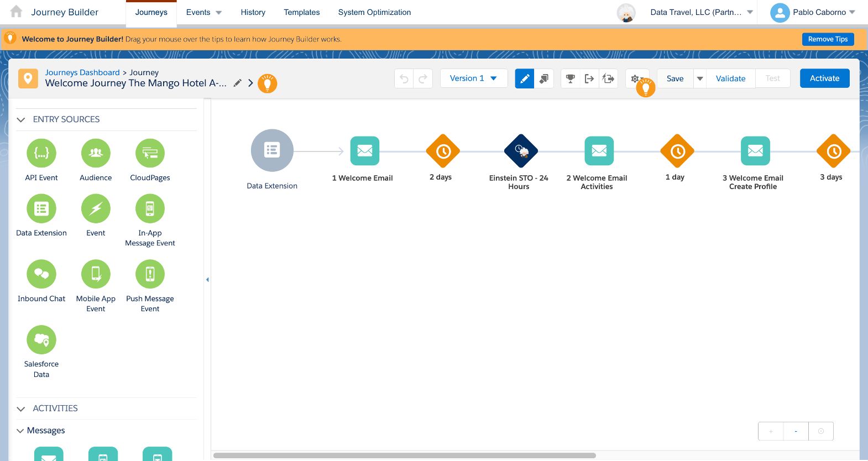
Task: Redo the last canvas action
Action: click(x=423, y=78)
